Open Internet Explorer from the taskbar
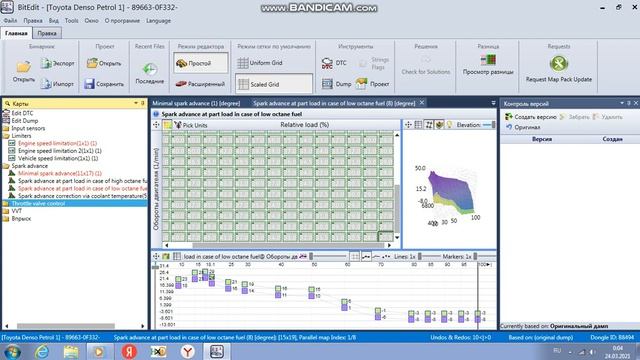The height and width of the screenshot is (360, 640). (42, 351)
